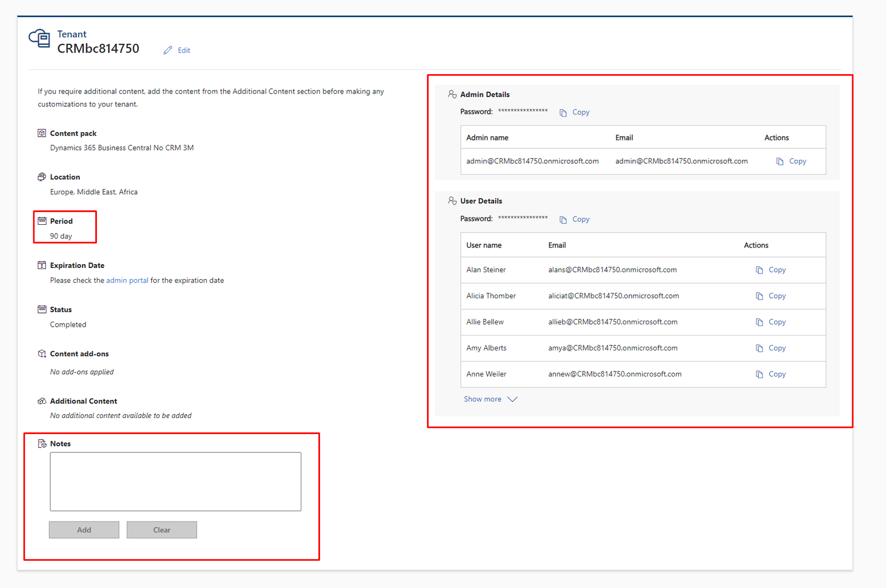886x588 pixels.
Task: Click the copy icon in the admin email row
Action: tap(780, 162)
